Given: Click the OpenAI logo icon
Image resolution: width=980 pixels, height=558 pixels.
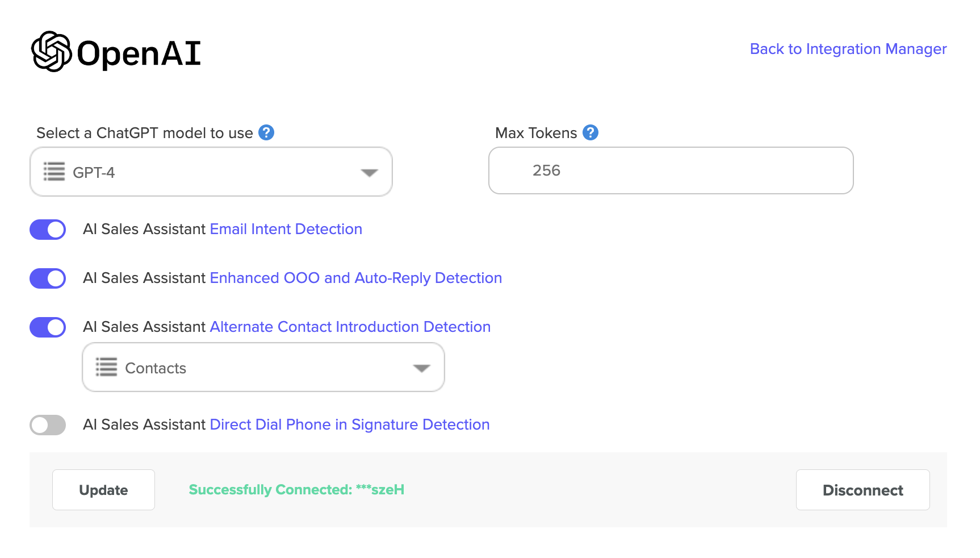Looking at the screenshot, I should point(51,52).
